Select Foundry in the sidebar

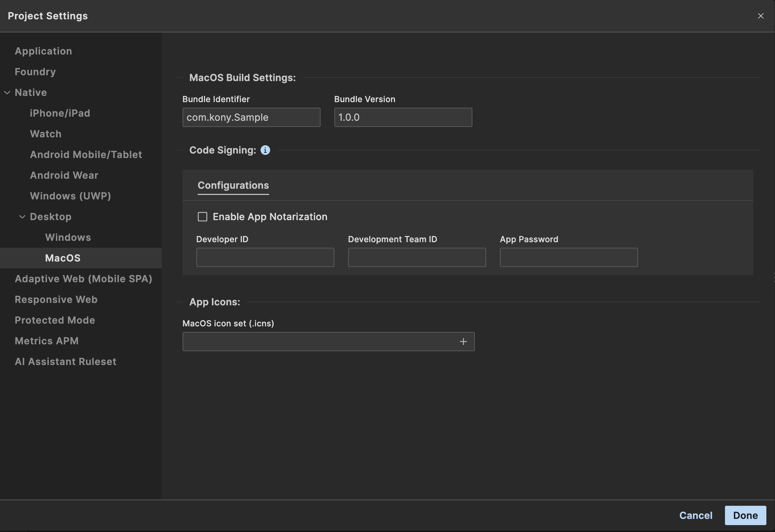[35, 72]
